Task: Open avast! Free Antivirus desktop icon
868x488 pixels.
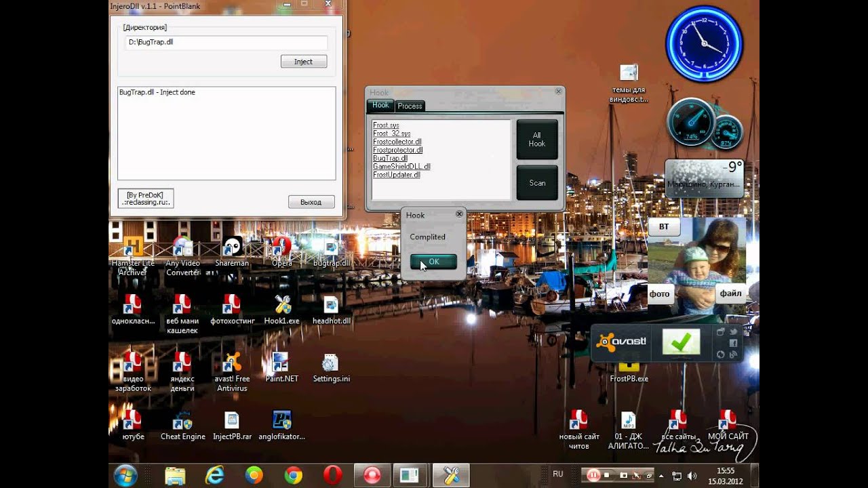Action: coord(232,372)
